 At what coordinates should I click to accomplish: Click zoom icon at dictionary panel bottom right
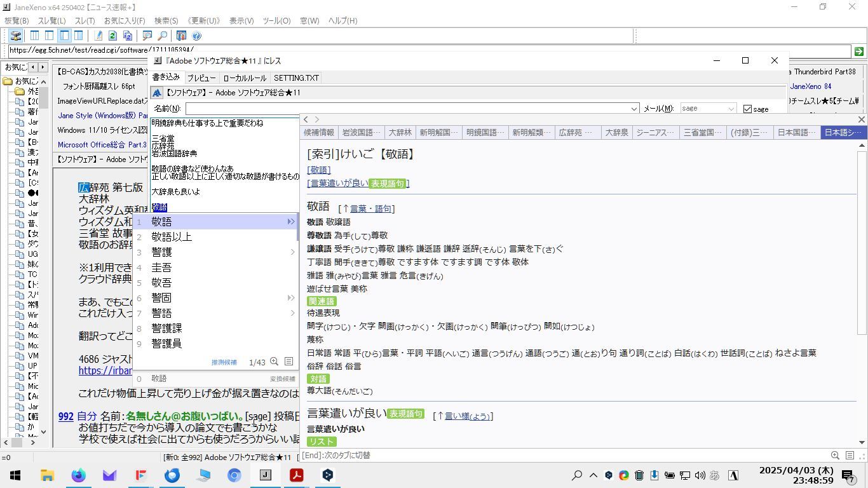click(x=835, y=455)
